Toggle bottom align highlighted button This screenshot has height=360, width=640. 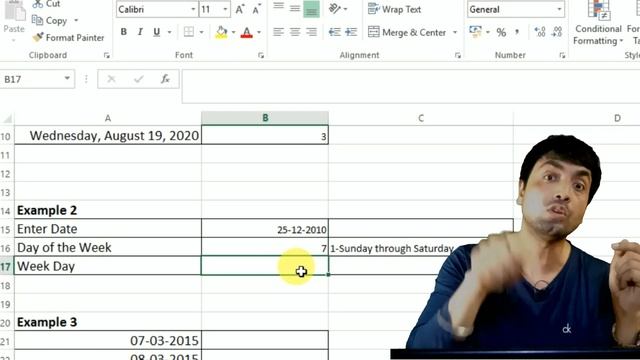pyautogui.click(x=311, y=9)
